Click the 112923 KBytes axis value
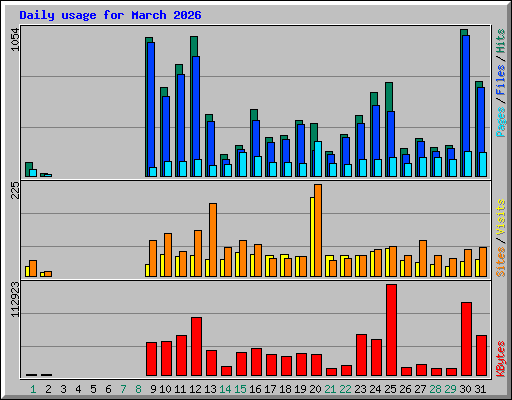Image resolution: width=512 pixels, height=400 pixels. [15, 299]
